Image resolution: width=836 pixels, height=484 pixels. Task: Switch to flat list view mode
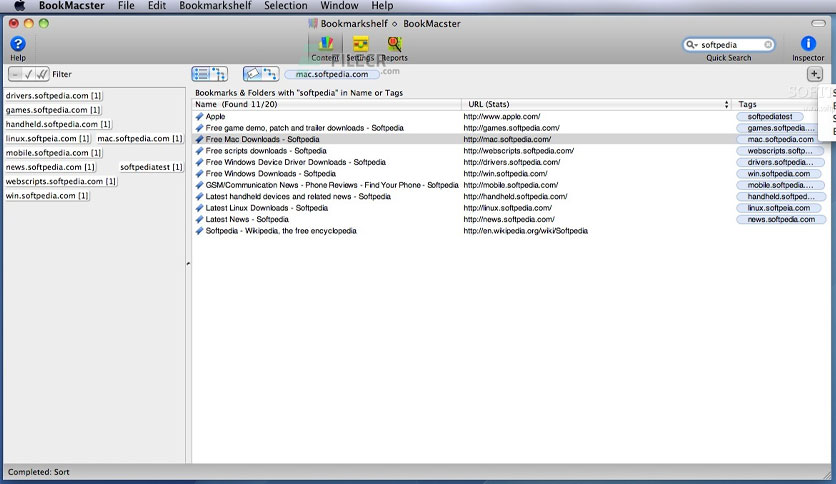[201, 74]
